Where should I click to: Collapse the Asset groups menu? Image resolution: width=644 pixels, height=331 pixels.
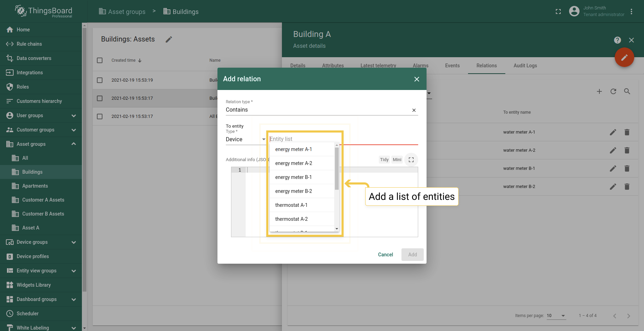pyautogui.click(x=74, y=144)
